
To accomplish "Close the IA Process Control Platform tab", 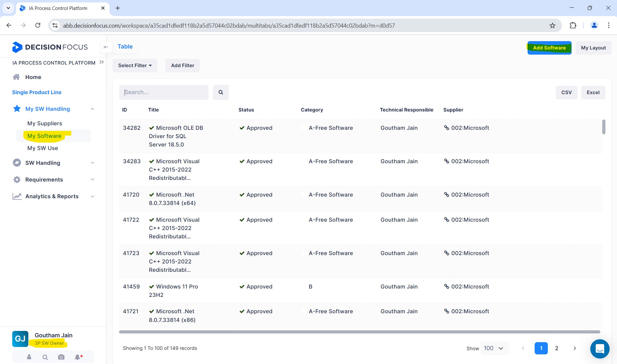I will 103,8.
